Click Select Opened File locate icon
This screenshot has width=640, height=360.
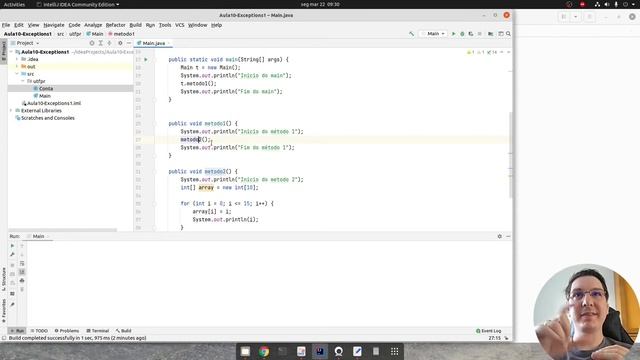click(92, 43)
